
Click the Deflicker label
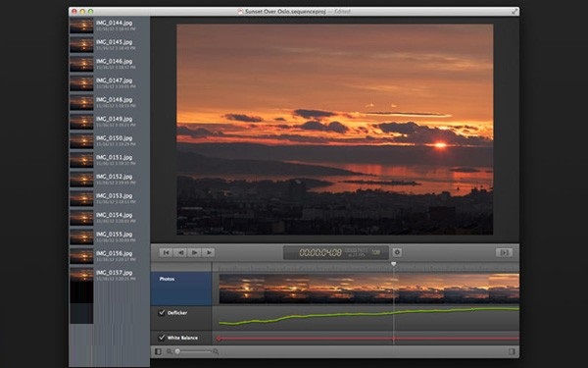pyautogui.click(x=177, y=313)
